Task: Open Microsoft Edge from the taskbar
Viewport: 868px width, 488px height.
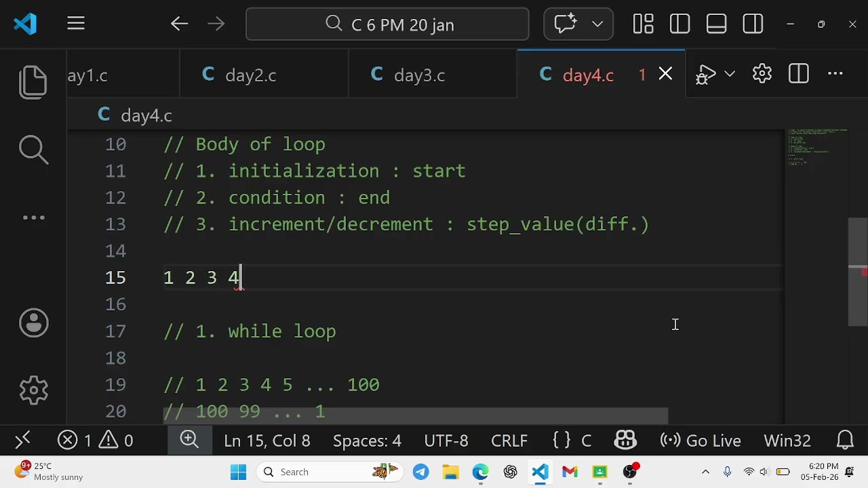Action: 480,472
